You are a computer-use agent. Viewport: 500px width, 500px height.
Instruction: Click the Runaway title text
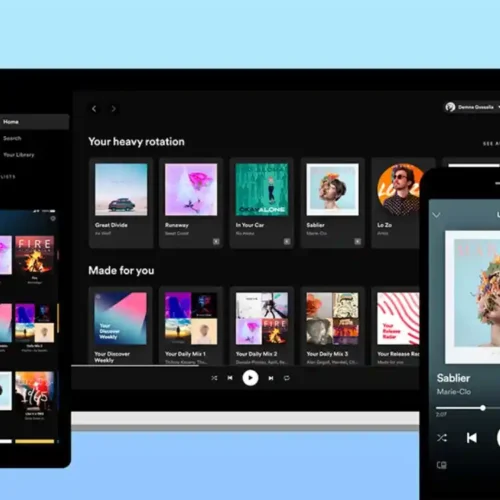pos(177,225)
